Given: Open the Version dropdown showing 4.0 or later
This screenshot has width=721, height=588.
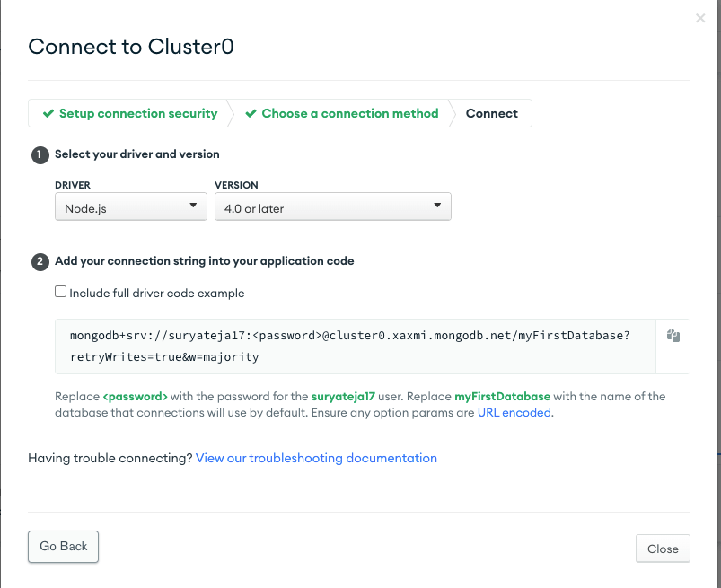Looking at the screenshot, I should coord(333,206).
